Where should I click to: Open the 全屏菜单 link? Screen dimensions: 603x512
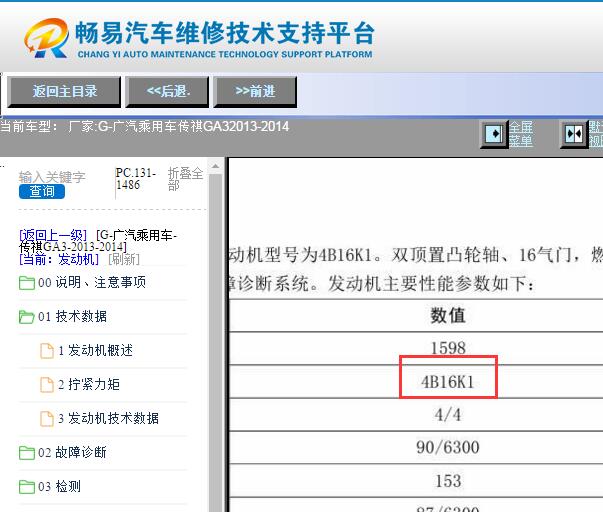point(521,134)
